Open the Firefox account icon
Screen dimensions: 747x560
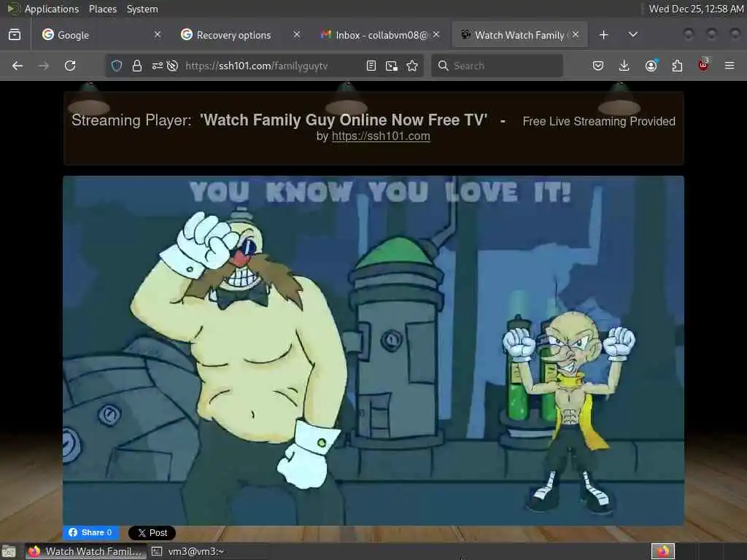(x=651, y=66)
